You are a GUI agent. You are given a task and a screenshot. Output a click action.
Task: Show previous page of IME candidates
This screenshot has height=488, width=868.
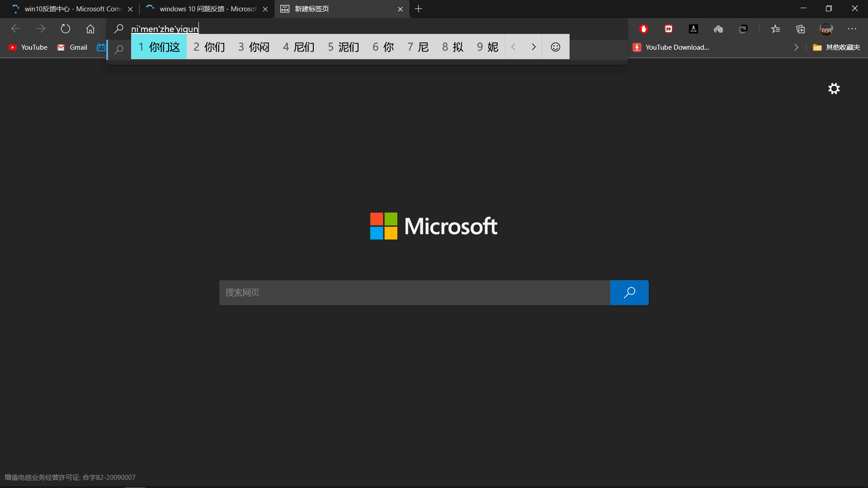pos(513,47)
